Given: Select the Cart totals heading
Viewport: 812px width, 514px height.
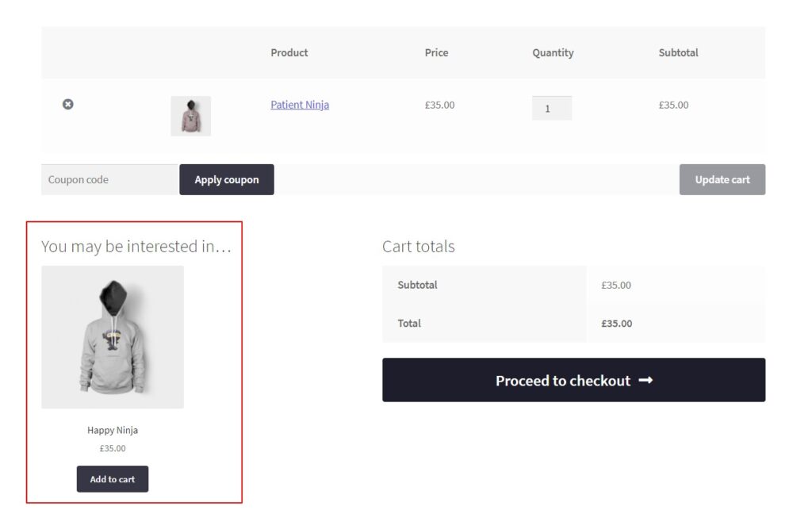Looking at the screenshot, I should (419, 247).
